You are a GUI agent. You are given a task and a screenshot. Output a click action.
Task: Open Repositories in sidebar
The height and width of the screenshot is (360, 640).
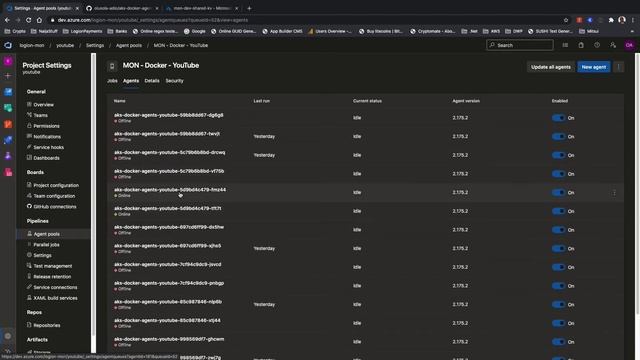47,325
